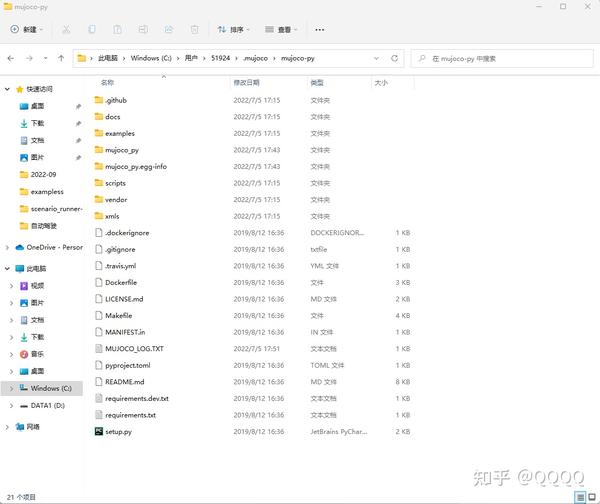This screenshot has height=504, width=600.
Task: Select 网络 in the navigation pane
Action: (x=33, y=427)
